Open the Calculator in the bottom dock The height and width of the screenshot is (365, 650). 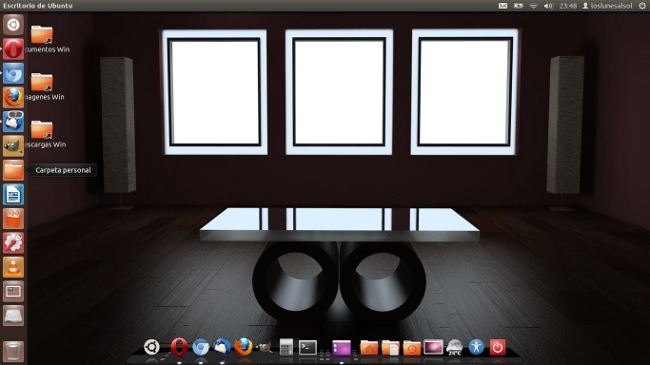(286, 347)
